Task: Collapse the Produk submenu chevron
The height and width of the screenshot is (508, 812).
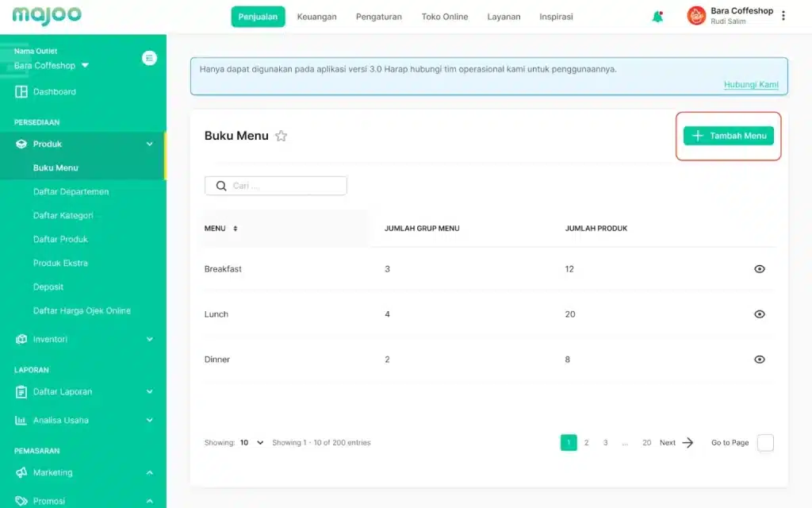Action: pos(149,144)
